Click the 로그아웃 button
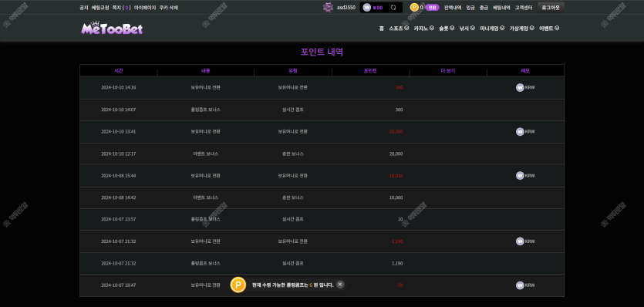This screenshot has height=307, width=644. click(551, 8)
